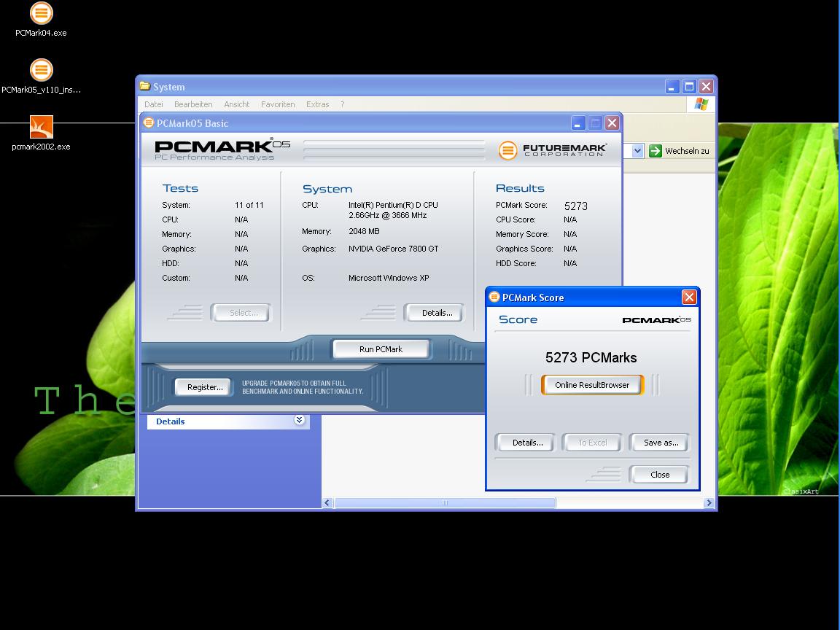This screenshot has height=630, width=840.
Task: Click the 11 of 11 system tests value
Action: [x=249, y=205]
